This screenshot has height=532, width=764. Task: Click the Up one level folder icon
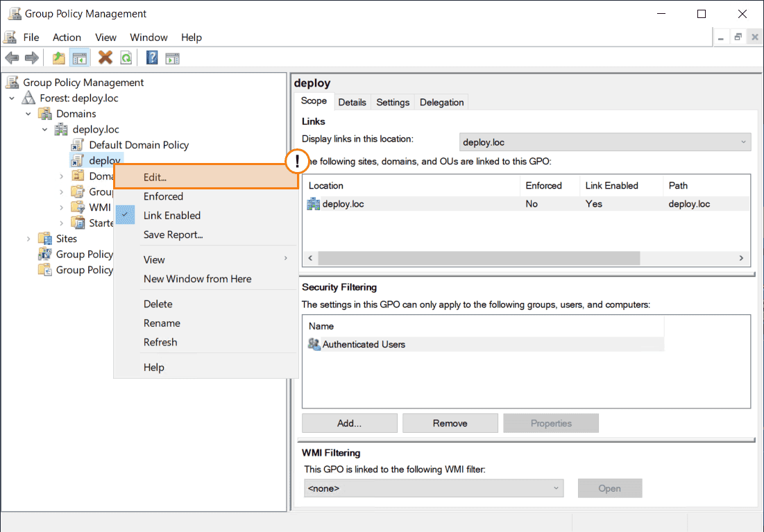(58, 58)
